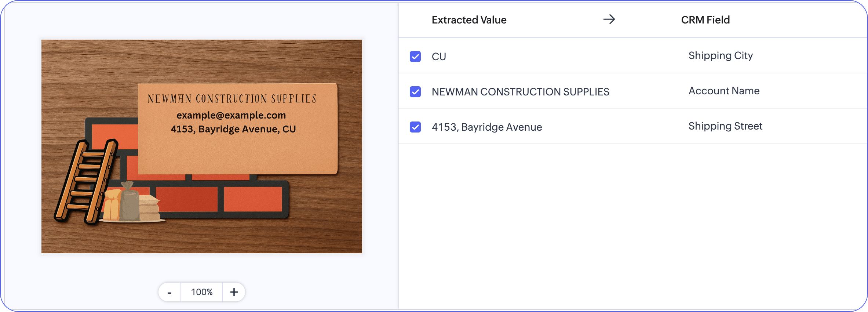This screenshot has width=868, height=312.
Task: Zoom in with the plus button
Action: click(x=234, y=292)
